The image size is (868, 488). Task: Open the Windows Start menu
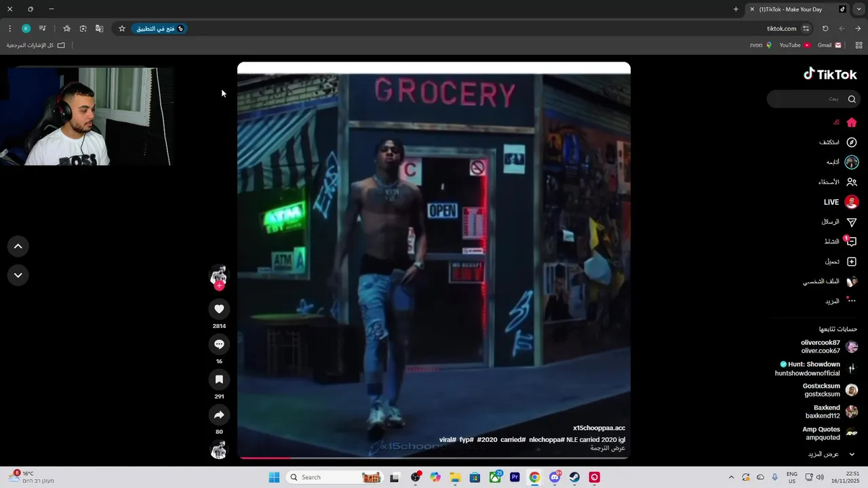[274, 477]
